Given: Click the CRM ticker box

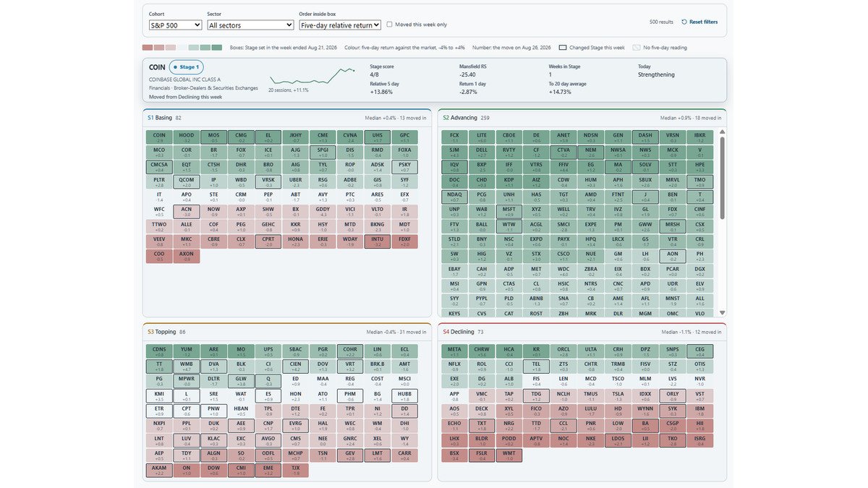Looking at the screenshot, I should [x=241, y=197].
